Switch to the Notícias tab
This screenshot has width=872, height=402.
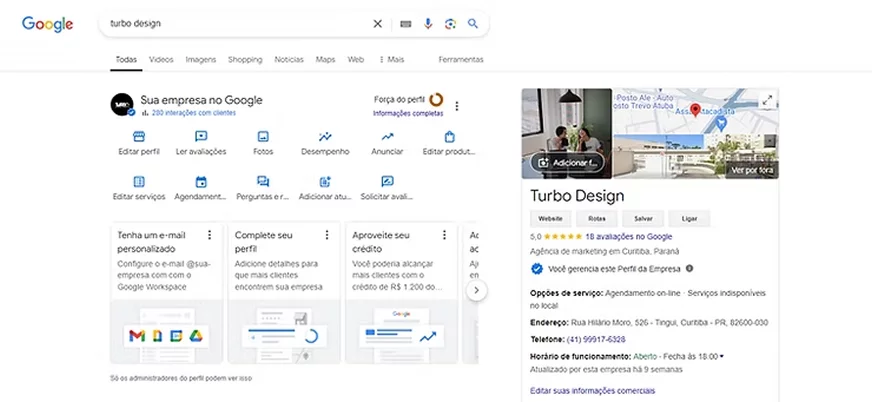(x=289, y=59)
